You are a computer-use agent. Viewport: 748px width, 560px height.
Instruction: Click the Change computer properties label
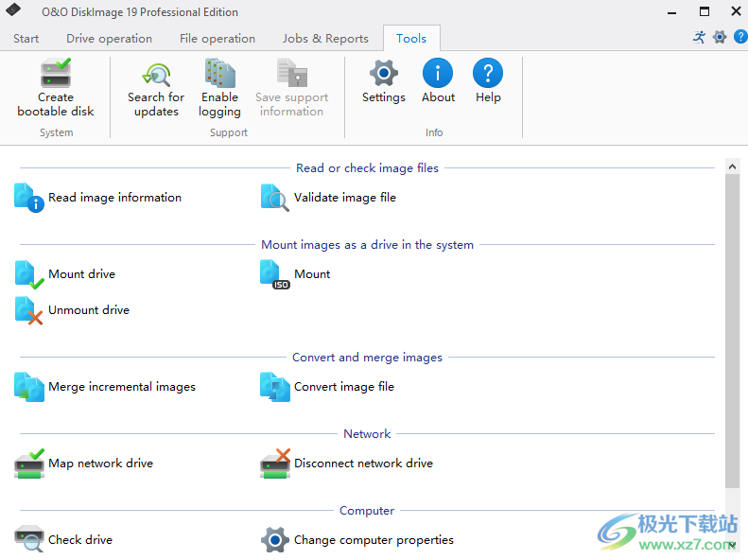tap(374, 540)
